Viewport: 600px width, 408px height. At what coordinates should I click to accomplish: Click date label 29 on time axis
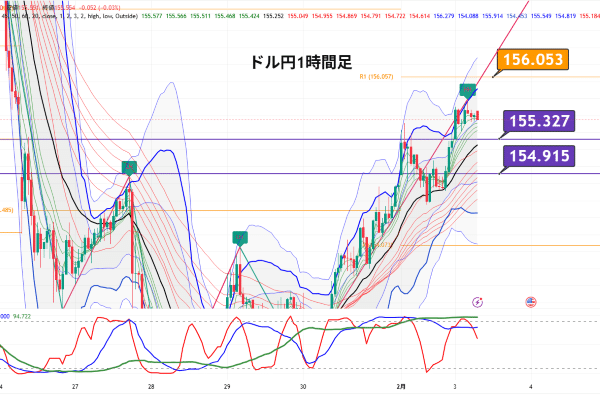click(x=227, y=387)
